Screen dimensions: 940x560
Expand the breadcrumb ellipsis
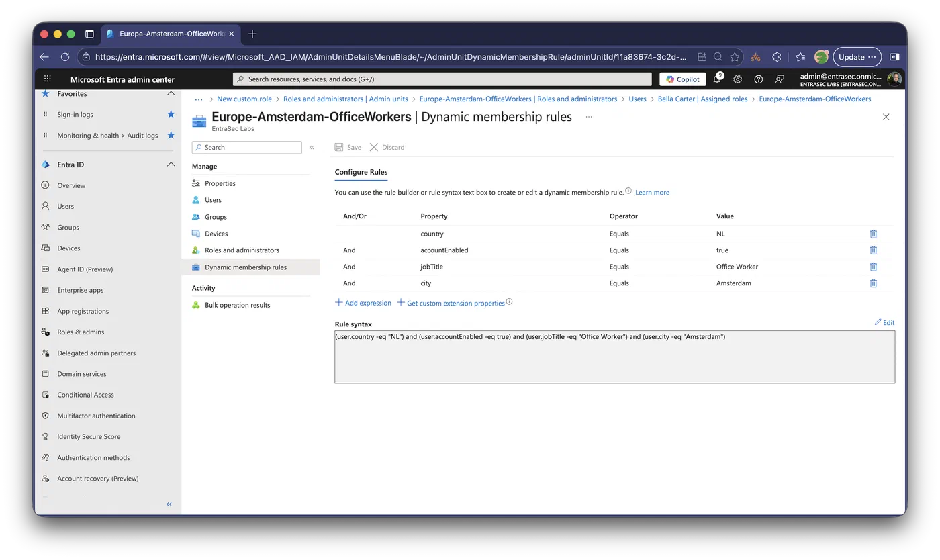pyautogui.click(x=199, y=99)
